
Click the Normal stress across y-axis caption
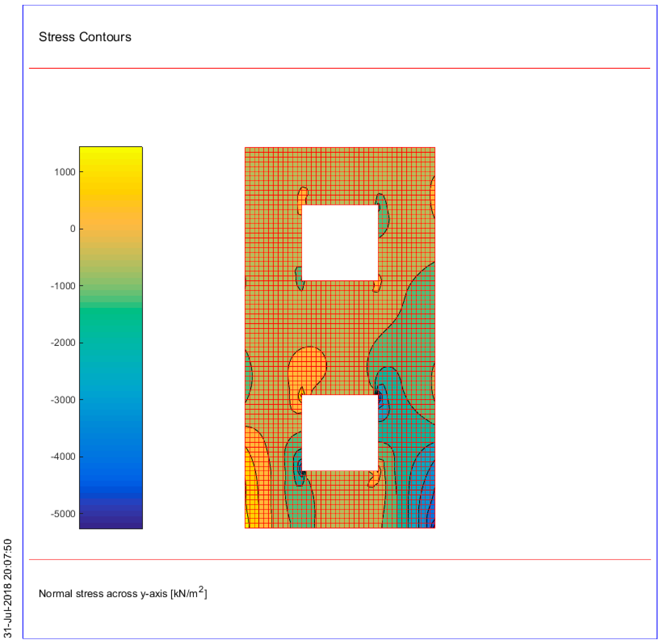(x=122, y=594)
